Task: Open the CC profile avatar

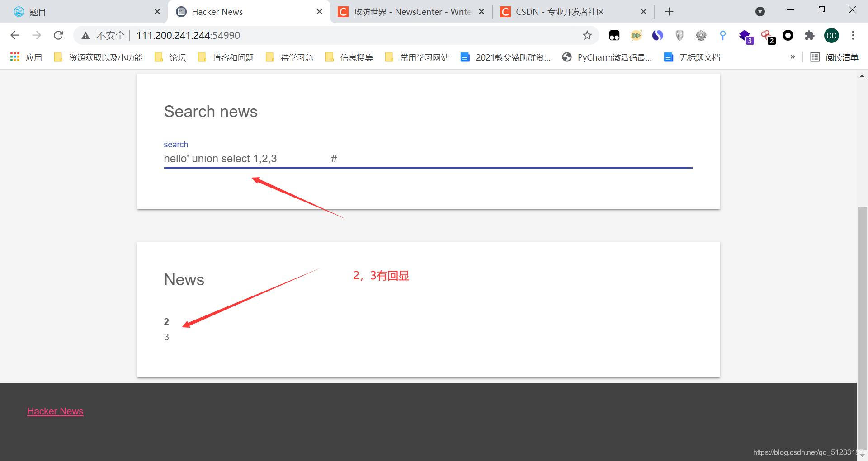Action: [x=831, y=35]
